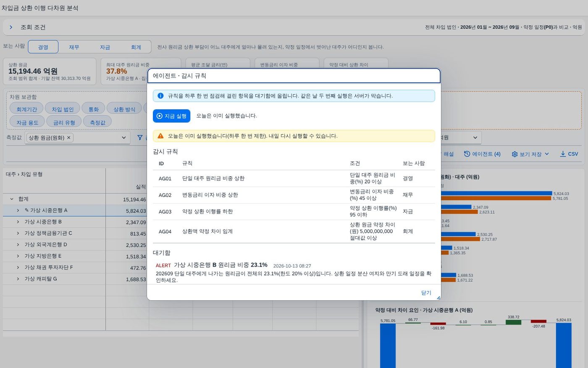This screenshot has height=368, width=588.
Task: Select the 회계기간 dimension chip
Action: pyautogui.click(x=26, y=109)
